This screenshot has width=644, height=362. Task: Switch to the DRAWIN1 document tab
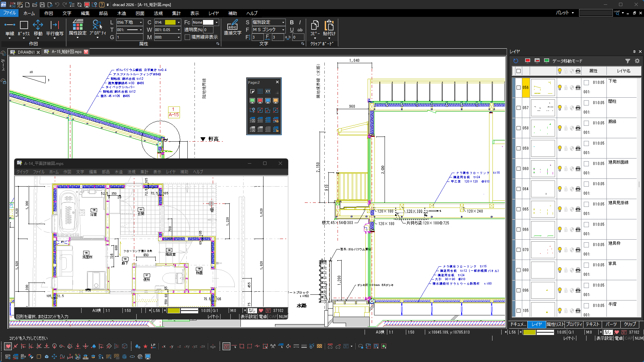[x=26, y=52]
